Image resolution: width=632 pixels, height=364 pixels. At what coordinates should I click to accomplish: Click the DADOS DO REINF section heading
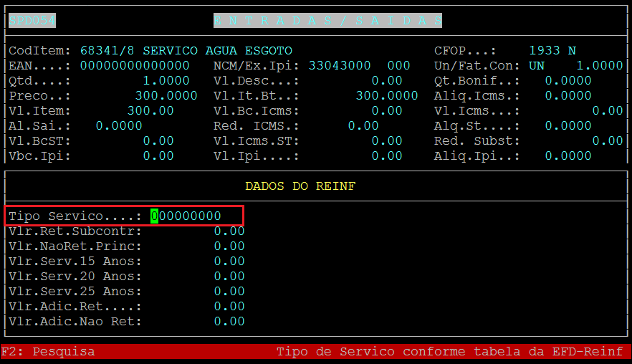[x=300, y=186]
